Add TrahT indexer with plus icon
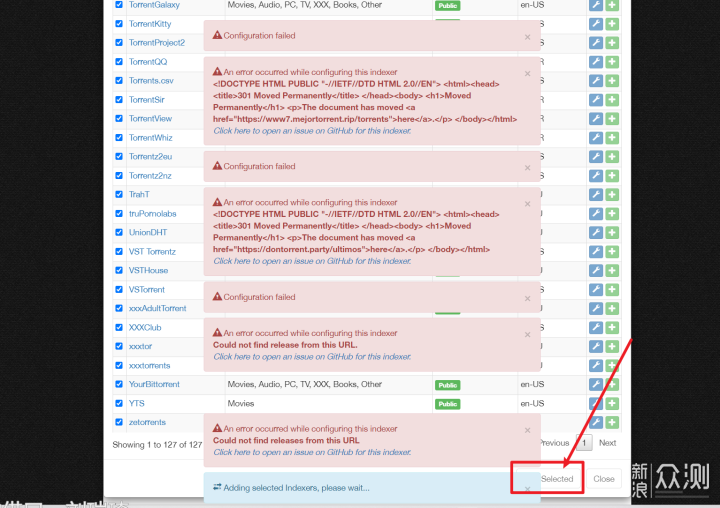720x508 pixels. click(x=612, y=194)
